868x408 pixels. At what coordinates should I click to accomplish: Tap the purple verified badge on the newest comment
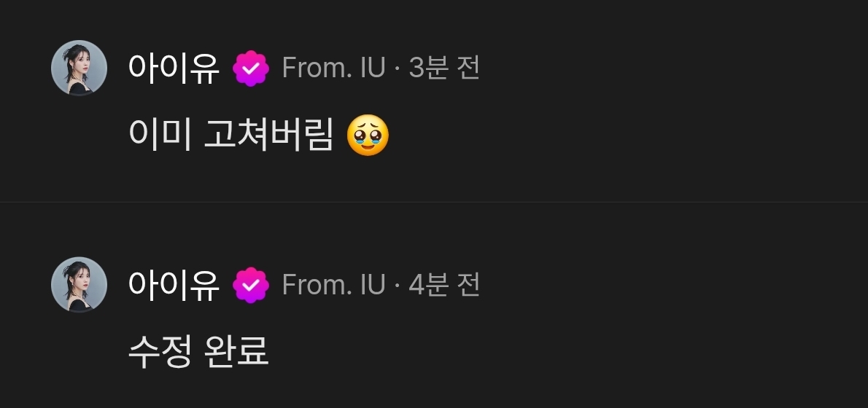pyautogui.click(x=251, y=68)
